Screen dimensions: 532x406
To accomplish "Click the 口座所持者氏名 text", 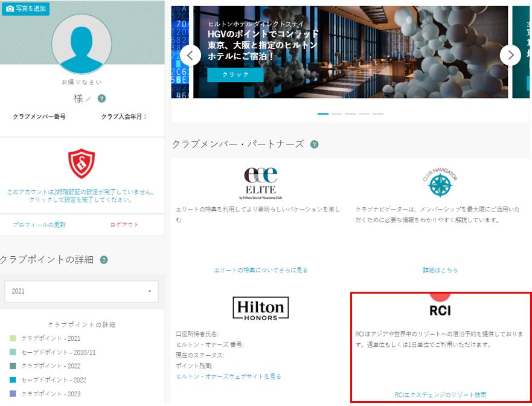I will point(197,334).
